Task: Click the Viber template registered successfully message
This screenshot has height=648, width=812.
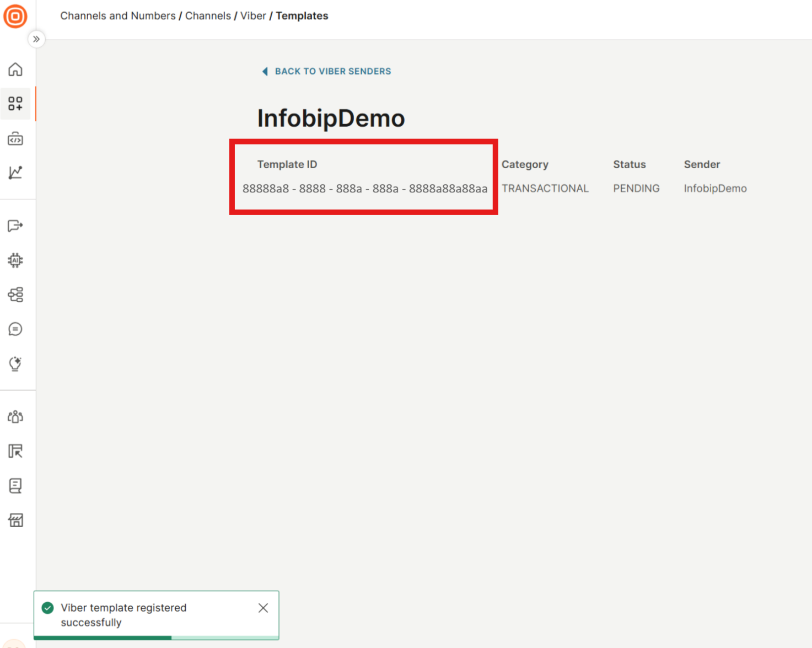Action: pos(123,615)
